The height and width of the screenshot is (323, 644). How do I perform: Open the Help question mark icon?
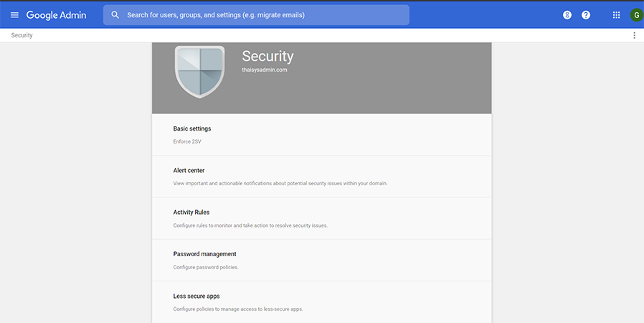pos(586,15)
